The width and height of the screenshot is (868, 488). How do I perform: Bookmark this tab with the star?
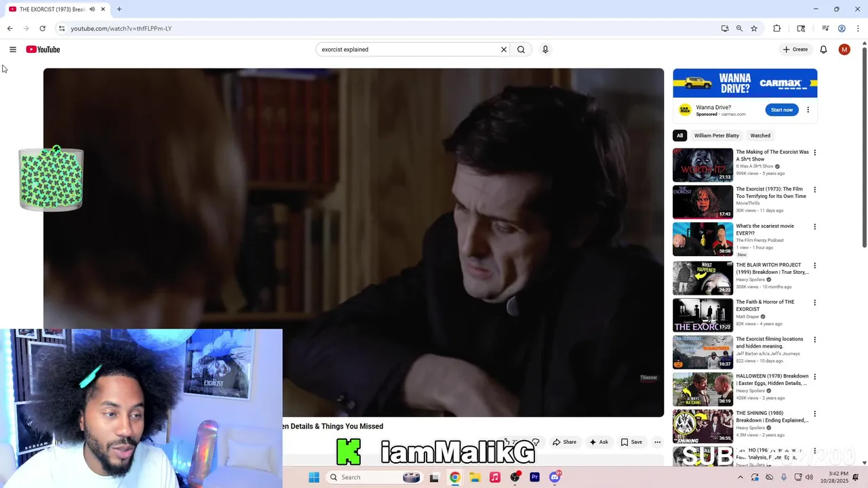754,28
